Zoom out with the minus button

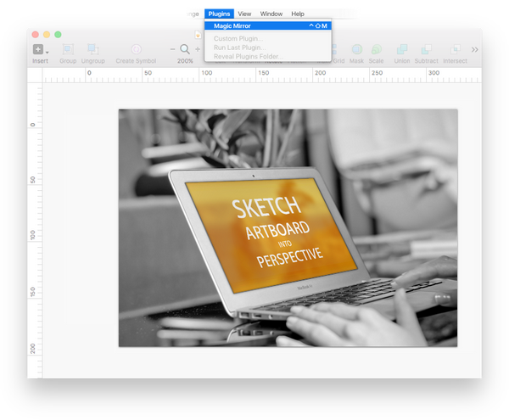pos(172,49)
